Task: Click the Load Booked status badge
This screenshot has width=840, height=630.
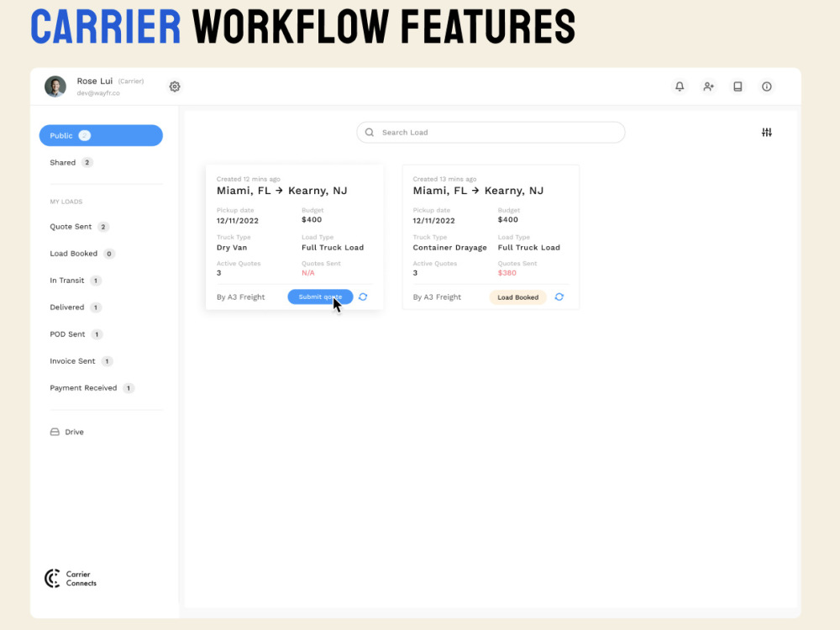Action: [517, 297]
